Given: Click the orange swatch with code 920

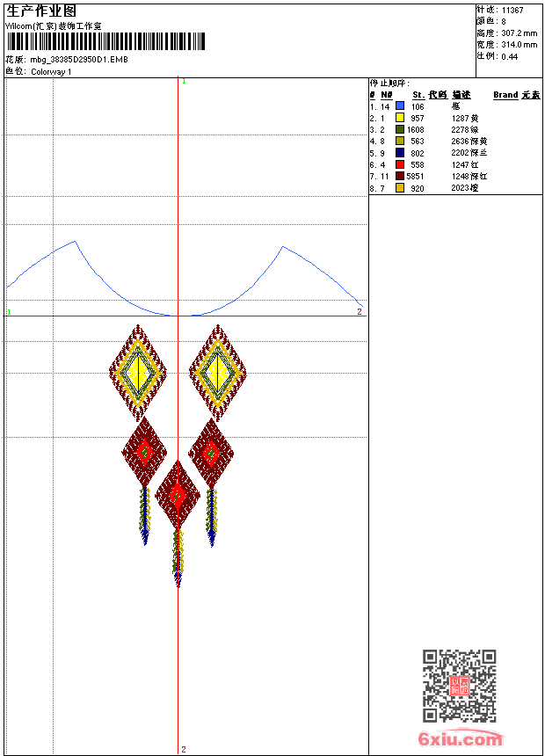Looking at the screenshot, I should (400, 188).
